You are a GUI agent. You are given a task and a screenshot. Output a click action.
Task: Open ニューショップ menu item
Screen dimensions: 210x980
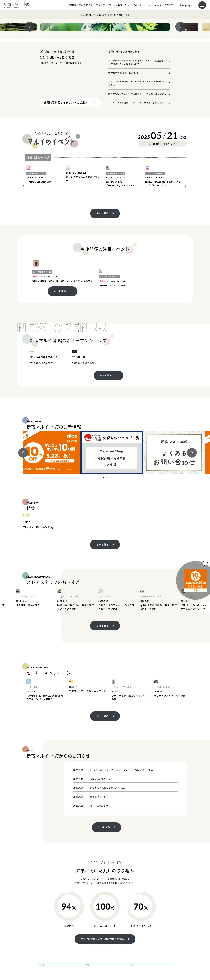153,5
